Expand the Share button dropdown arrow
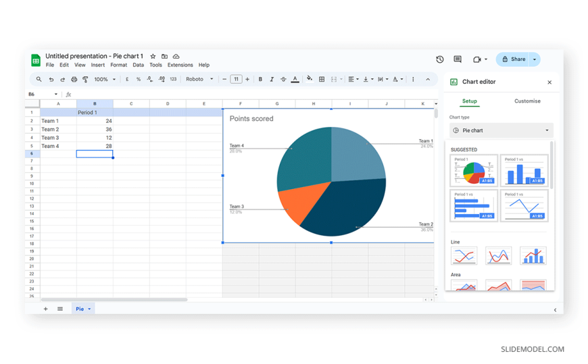Viewport: 588px width, 364px height. (535, 59)
